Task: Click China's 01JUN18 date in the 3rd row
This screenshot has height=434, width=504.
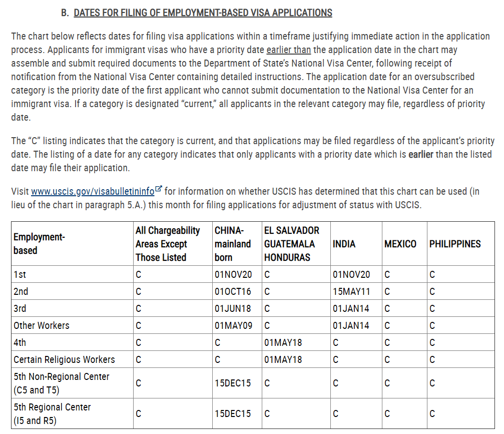Action: pos(233,308)
